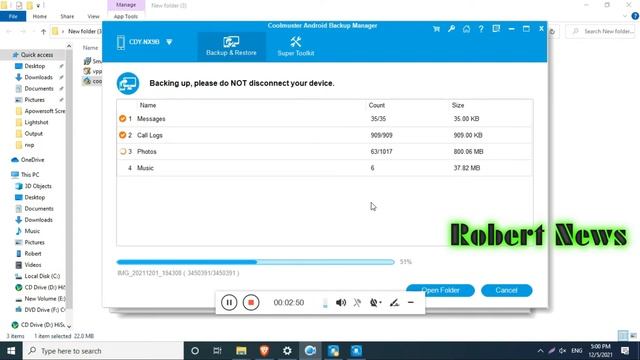The image size is (640, 360).
Task: Click the Call Logs completed checkmark icon
Action: point(122,135)
